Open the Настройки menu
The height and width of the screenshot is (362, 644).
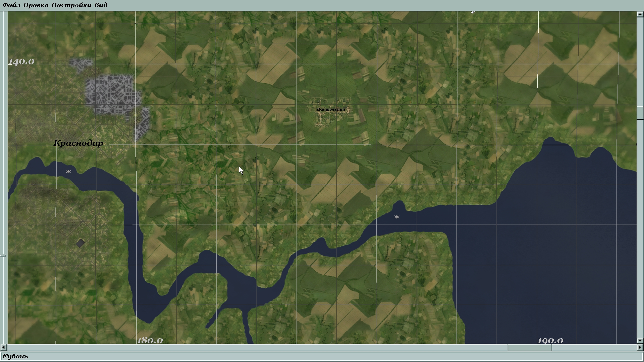tap(72, 5)
